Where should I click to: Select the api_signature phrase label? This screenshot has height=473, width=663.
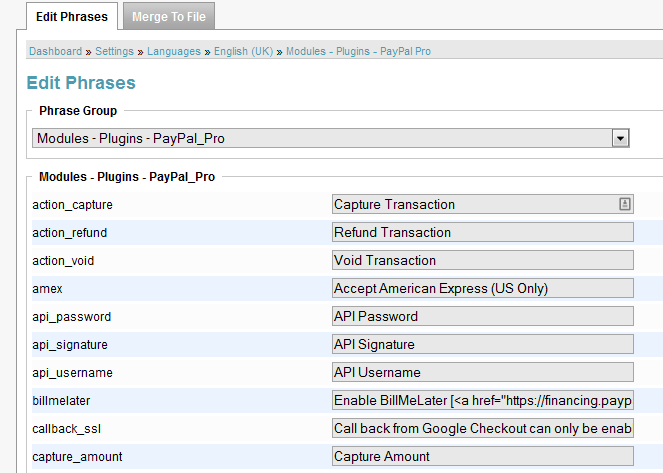(70, 345)
